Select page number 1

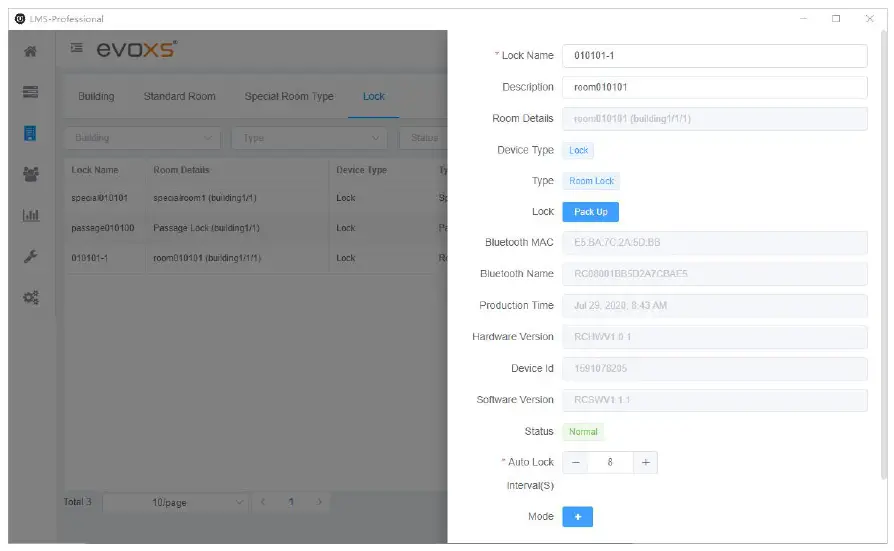pos(291,502)
